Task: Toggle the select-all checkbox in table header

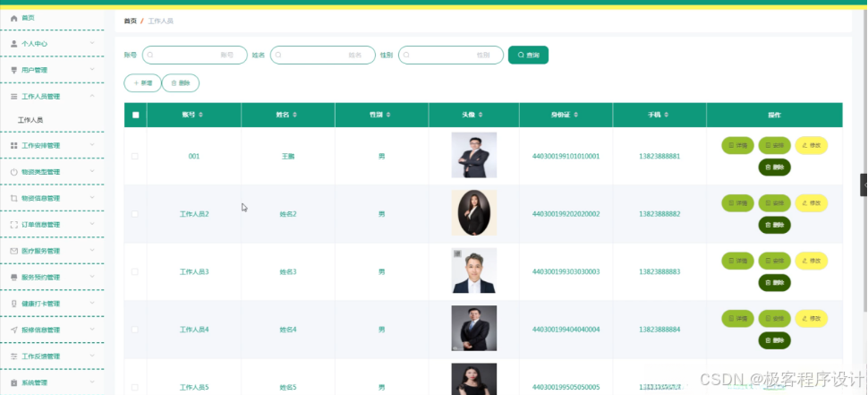Action: [136, 116]
